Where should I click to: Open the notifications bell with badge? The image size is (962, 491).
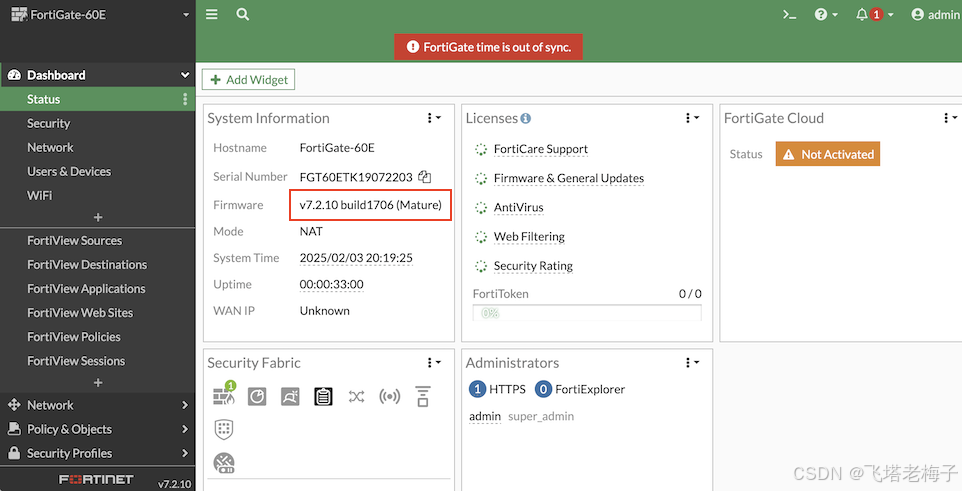(x=874, y=14)
